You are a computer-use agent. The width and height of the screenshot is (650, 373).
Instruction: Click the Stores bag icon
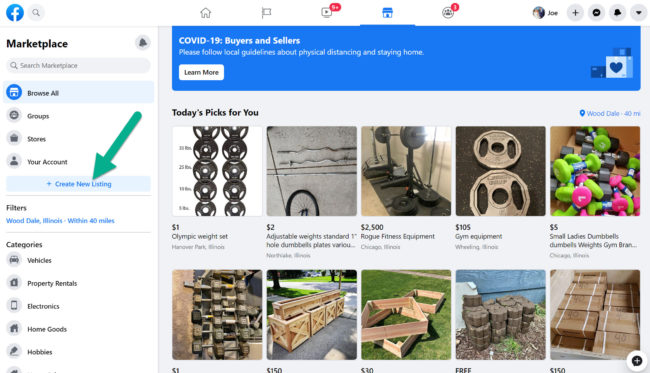click(14, 138)
